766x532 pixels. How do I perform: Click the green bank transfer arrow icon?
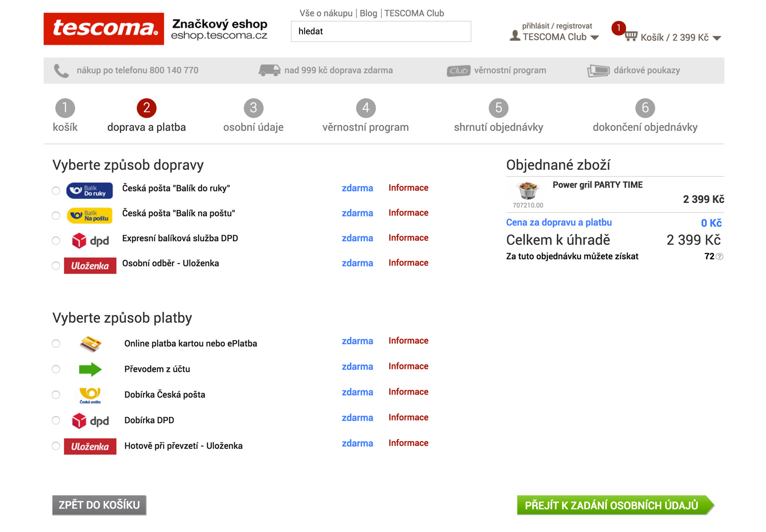[90, 369]
